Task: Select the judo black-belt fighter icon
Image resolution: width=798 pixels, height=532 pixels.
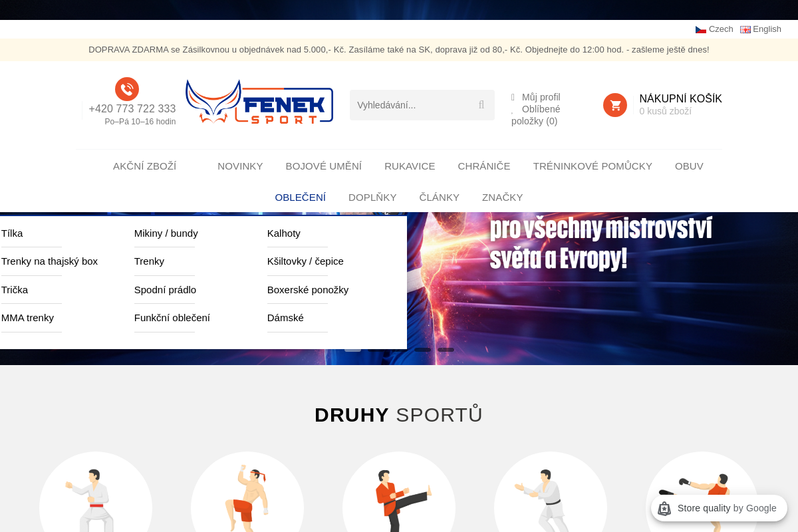Action: pos(551,500)
